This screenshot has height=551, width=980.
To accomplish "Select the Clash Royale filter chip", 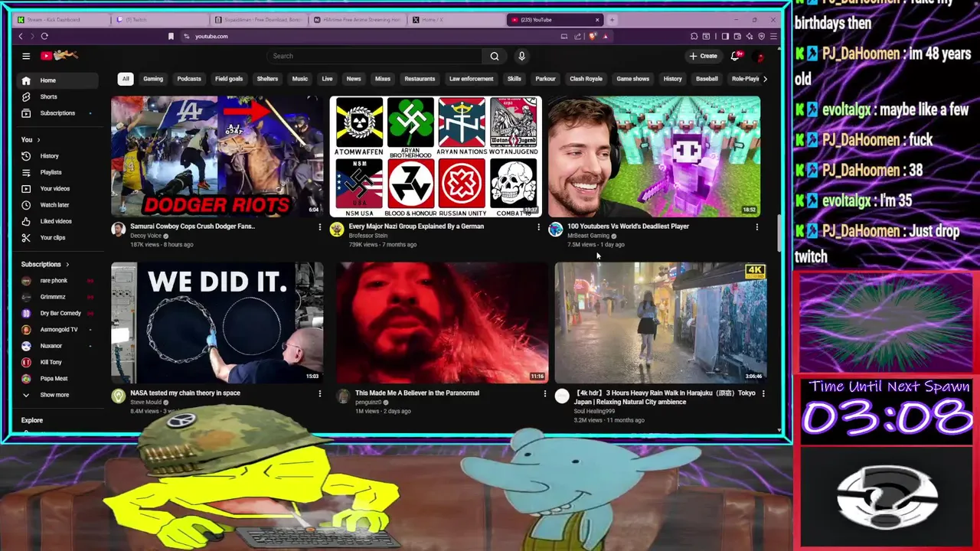I will point(586,79).
